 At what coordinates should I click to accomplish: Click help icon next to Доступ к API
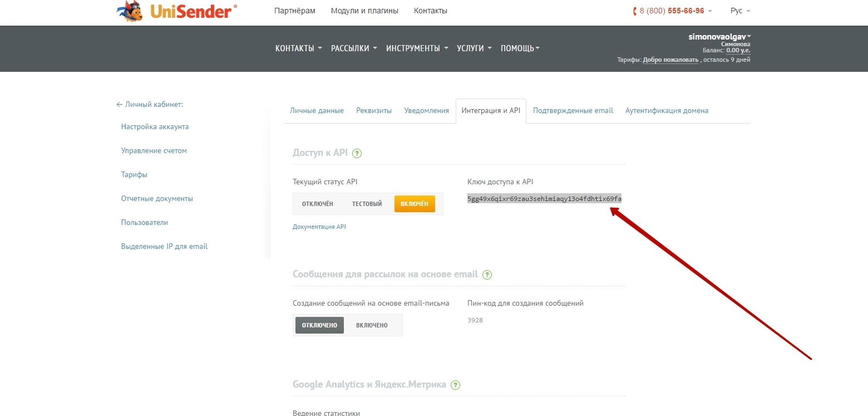tap(357, 153)
